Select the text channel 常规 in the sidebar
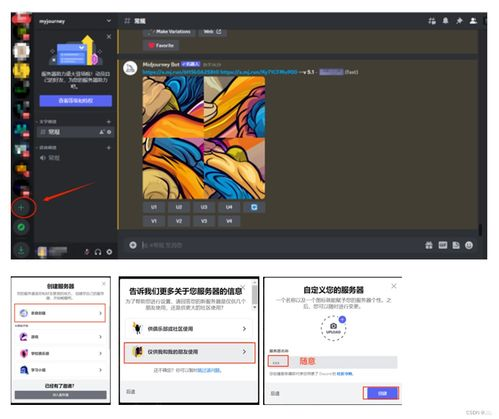Image resolution: width=499 pixels, height=419 pixels. pos(76,132)
